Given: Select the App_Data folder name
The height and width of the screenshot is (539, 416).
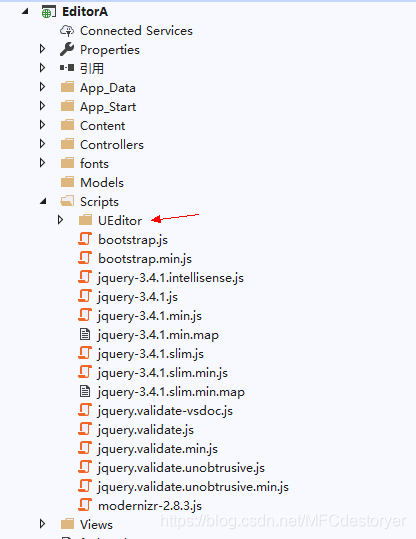Looking at the screenshot, I should point(108,88).
